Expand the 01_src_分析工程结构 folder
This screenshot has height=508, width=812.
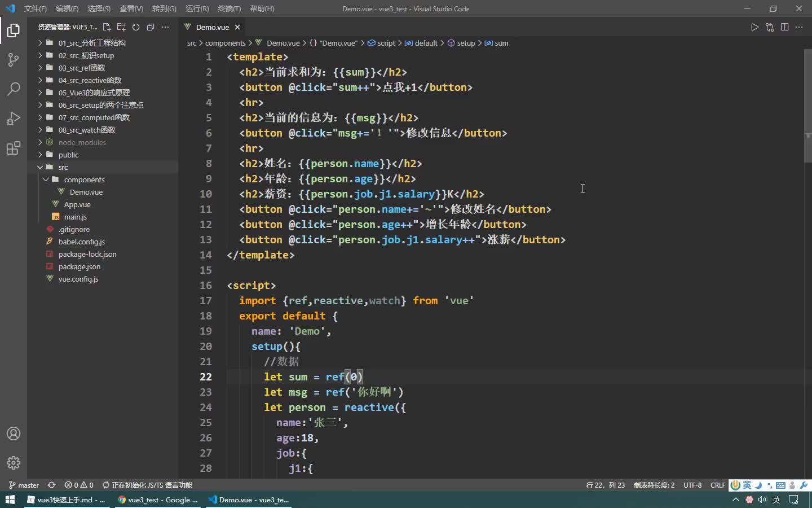(103, 43)
